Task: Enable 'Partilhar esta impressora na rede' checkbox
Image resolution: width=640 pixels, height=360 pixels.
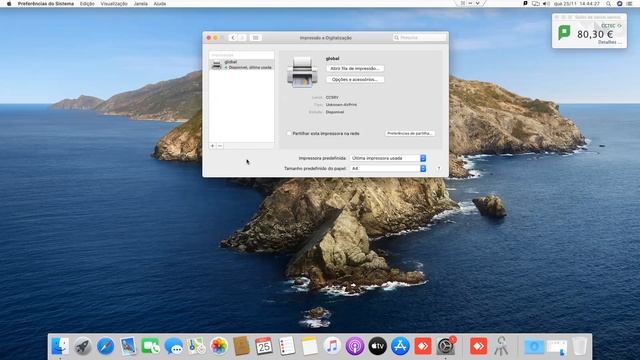Action: point(289,133)
